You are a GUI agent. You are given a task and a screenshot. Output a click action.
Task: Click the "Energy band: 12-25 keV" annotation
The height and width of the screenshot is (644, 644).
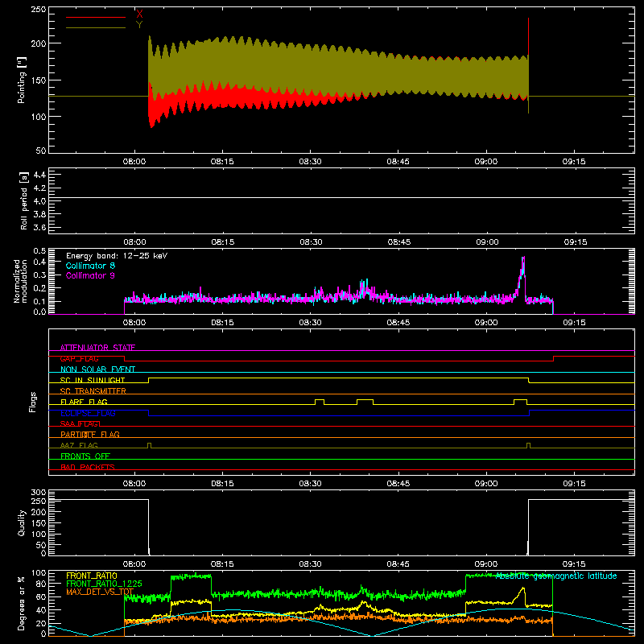coord(117,256)
